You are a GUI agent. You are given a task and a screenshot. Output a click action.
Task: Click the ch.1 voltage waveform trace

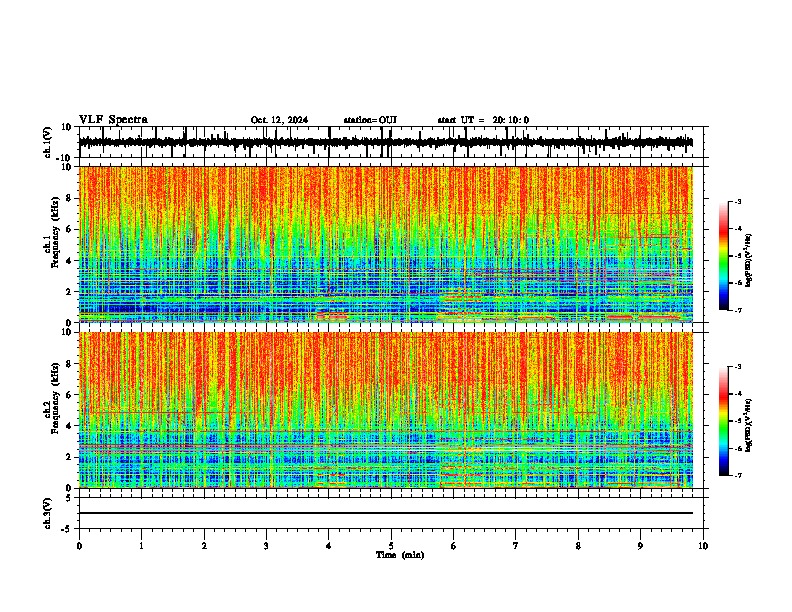[386, 142]
